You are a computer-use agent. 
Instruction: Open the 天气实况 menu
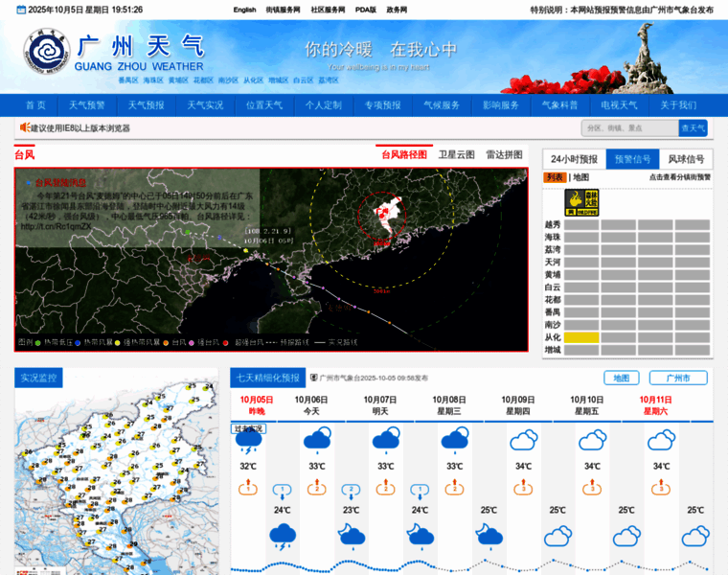pyautogui.click(x=205, y=105)
